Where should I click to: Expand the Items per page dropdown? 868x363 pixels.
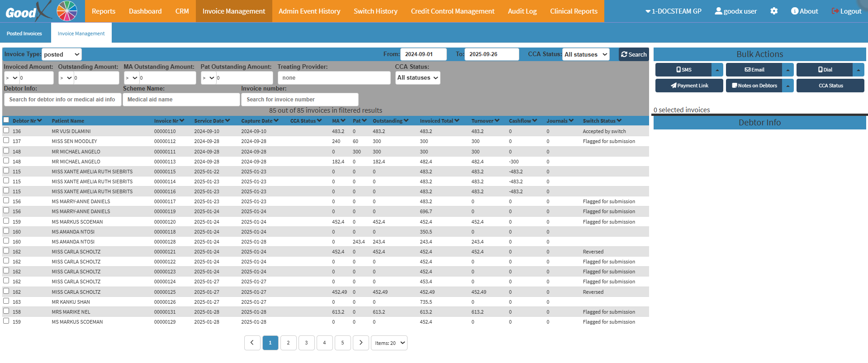pos(389,343)
